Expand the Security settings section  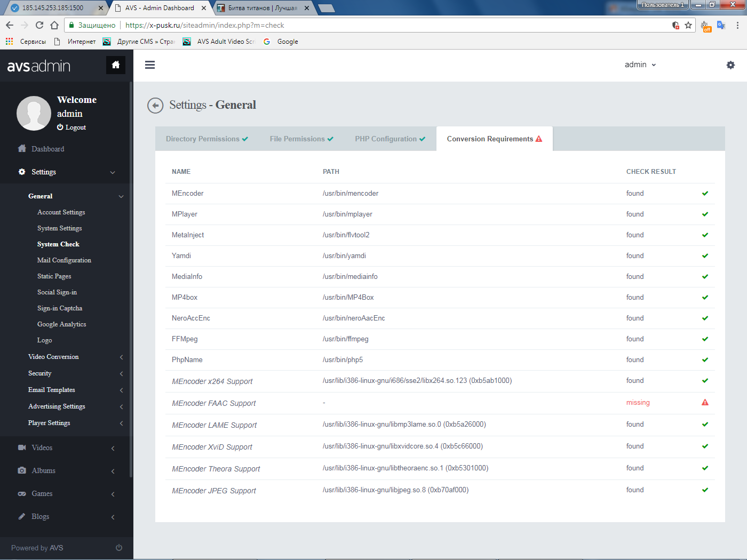pyautogui.click(x=40, y=373)
